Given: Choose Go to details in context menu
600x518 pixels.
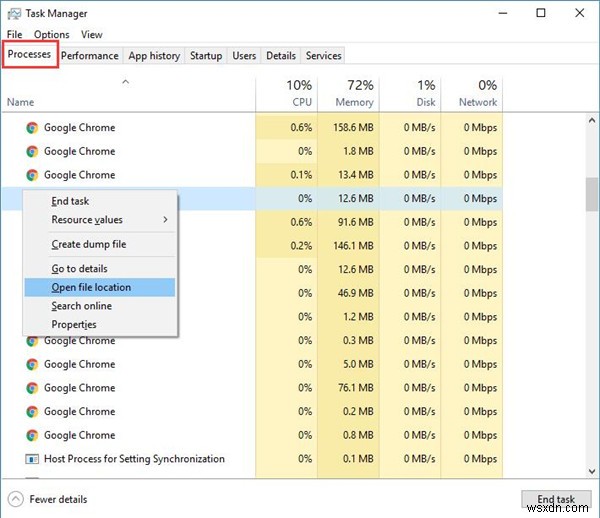Looking at the screenshot, I should click(99, 269).
